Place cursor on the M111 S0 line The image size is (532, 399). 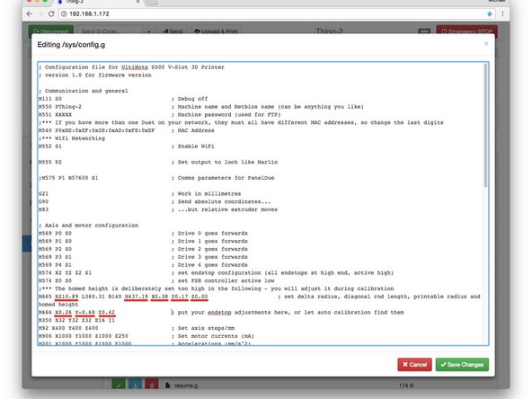tap(123, 99)
